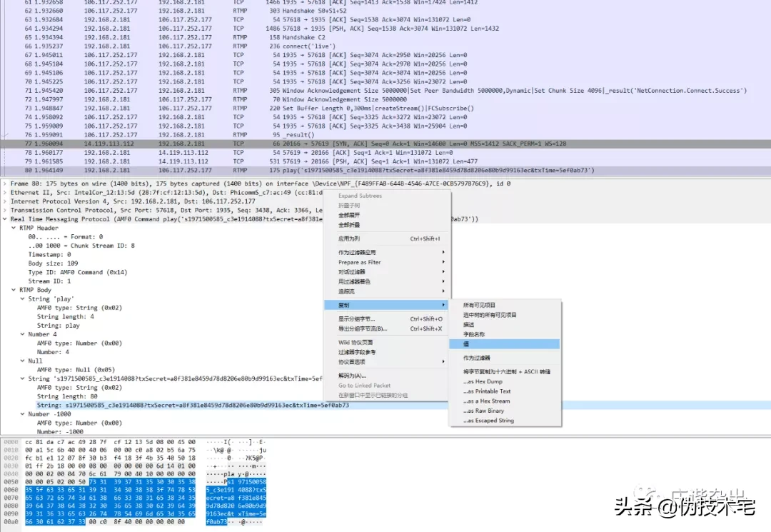
Task: Collapse the Null node
Action: [23, 361]
